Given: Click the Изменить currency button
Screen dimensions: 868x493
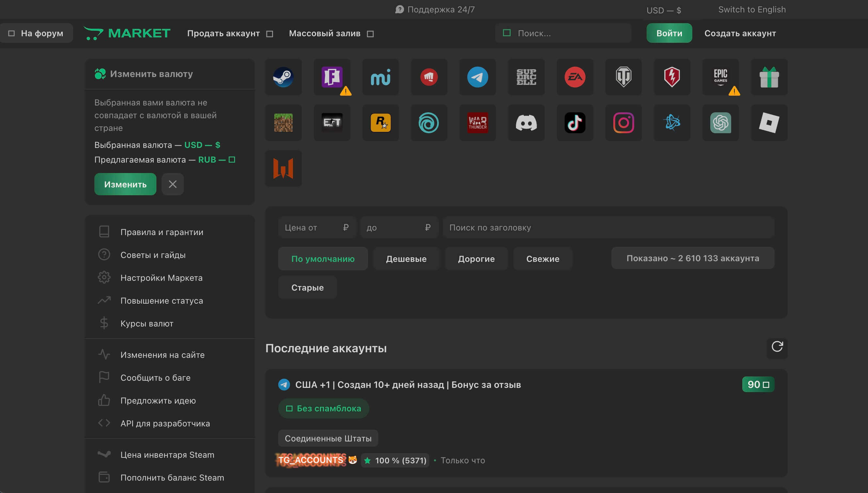Looking at the screenshot, I should 125,184.
